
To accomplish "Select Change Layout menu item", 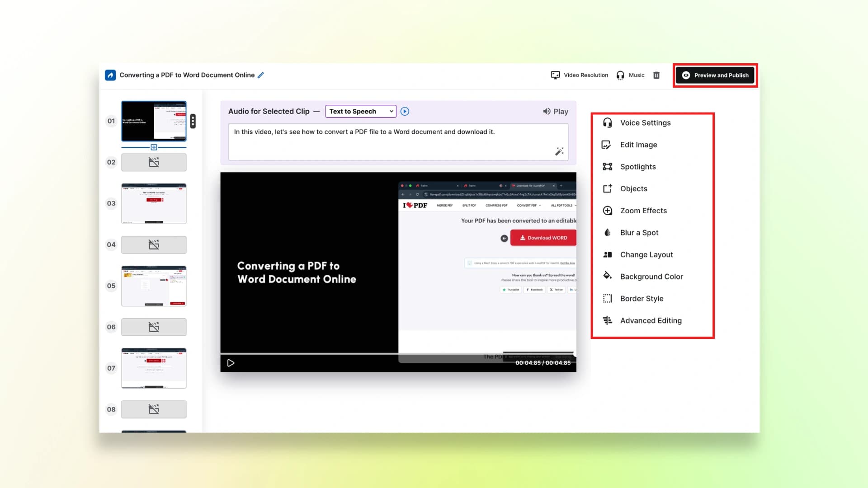I will pyautogui.click(x=646, y=255).
